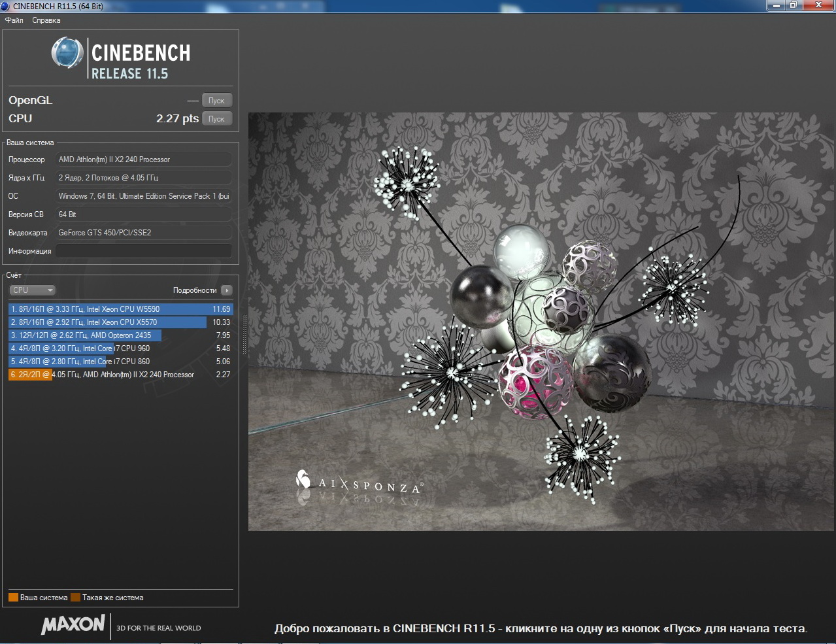Select the Intel Xeon CPU W5590 row

[121, 309]
